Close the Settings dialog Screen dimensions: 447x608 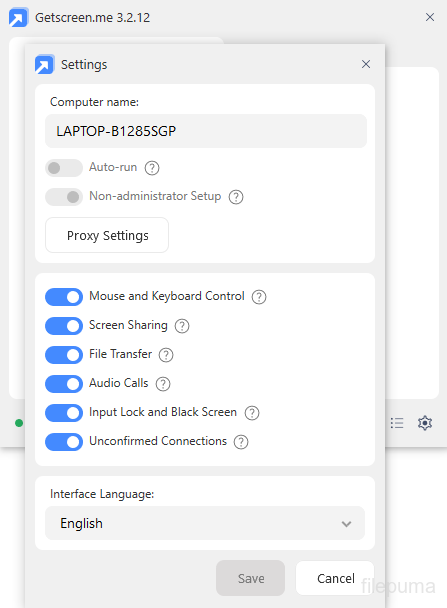[366, 64]
